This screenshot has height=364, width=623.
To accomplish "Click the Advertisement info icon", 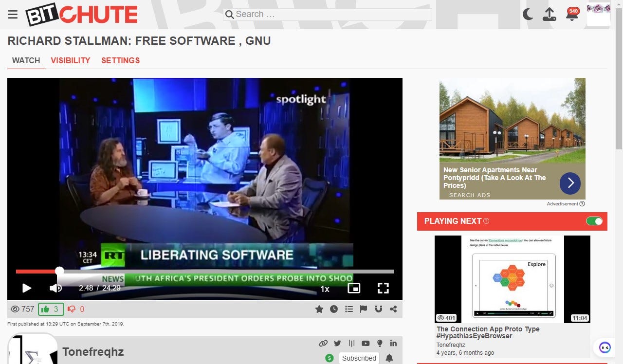I will point(582,204).
